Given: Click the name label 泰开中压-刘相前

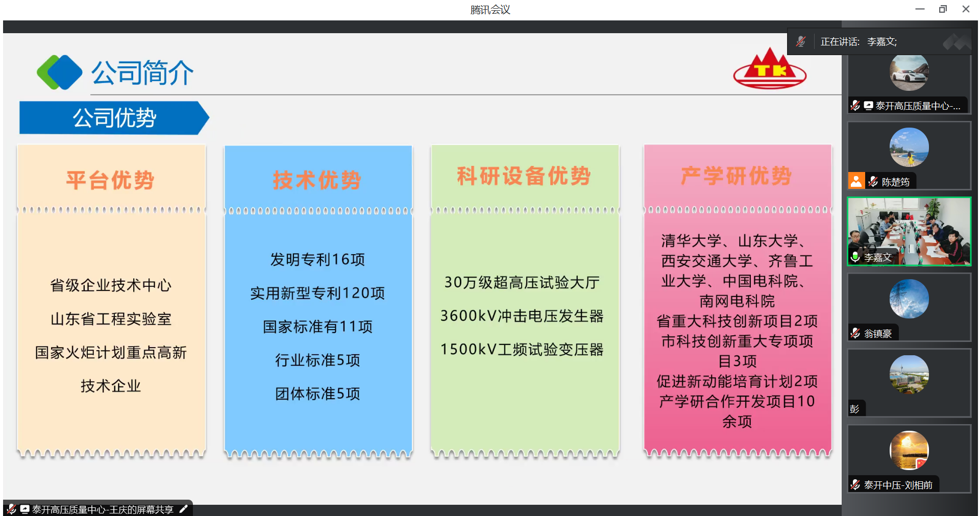Looking at the screenshot, I should (898, 485).
